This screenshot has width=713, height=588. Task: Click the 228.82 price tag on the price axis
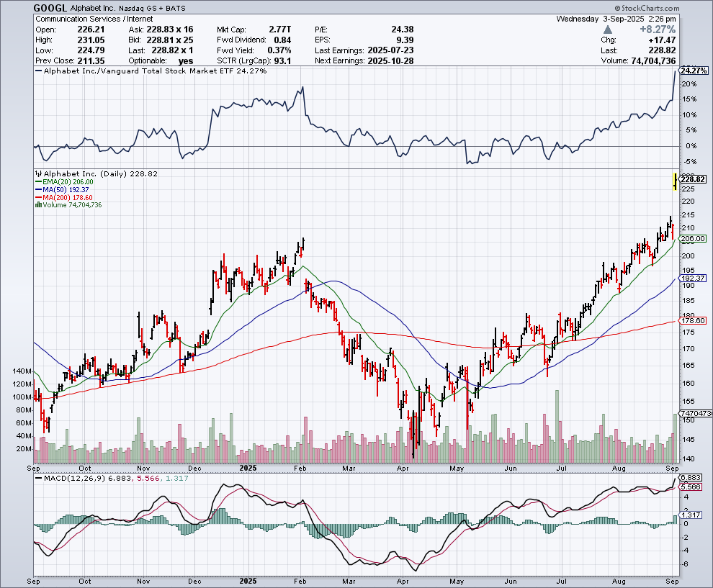pyautogui.click(x=694, y=179)
